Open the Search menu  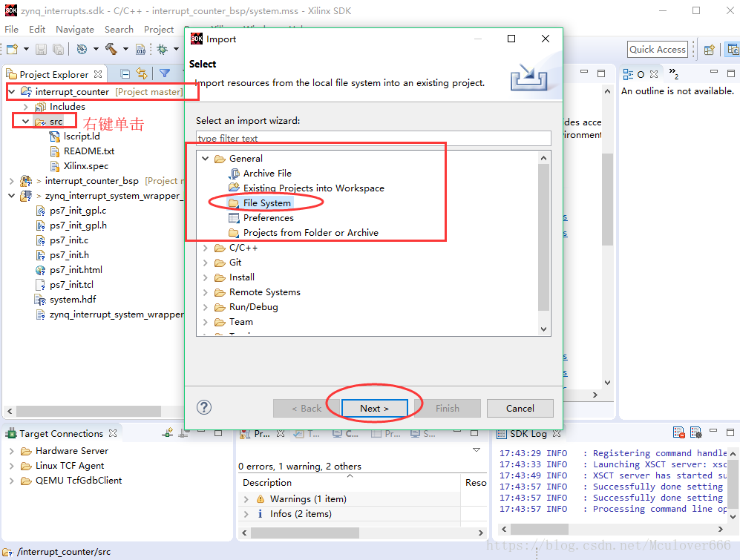pyautogui.click(x=119, y=29)
